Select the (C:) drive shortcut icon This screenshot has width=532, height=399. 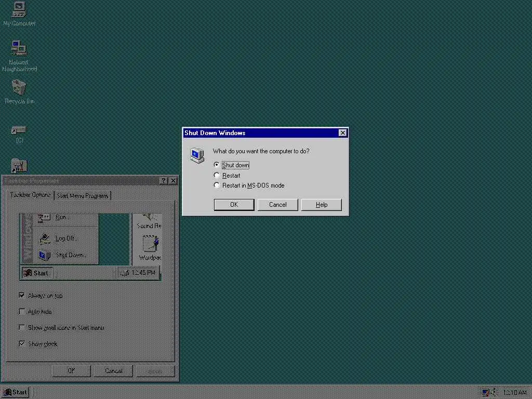click(19, 134)
